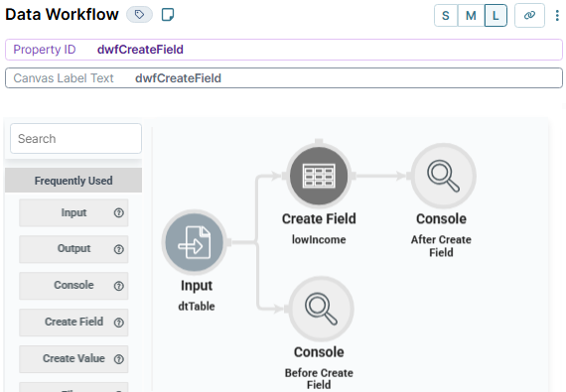Switch to small size S view

(x=446, y=16)
